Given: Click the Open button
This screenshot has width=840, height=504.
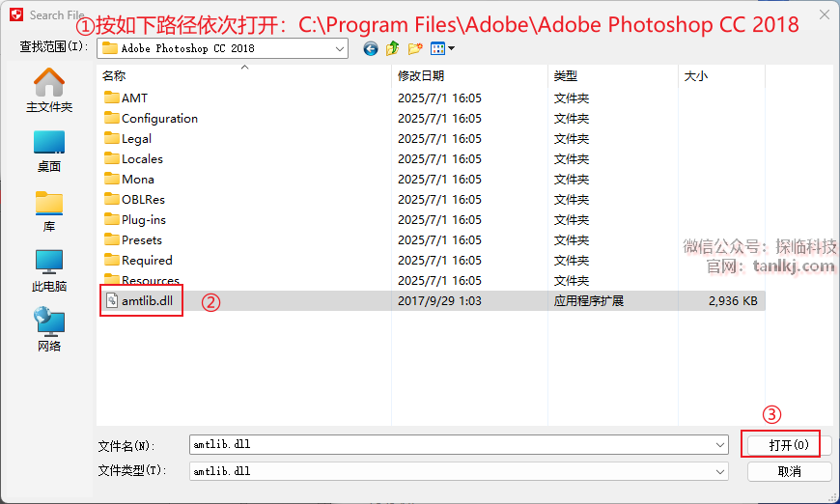Looking at the screenshot, I should (x=789, y=445).
